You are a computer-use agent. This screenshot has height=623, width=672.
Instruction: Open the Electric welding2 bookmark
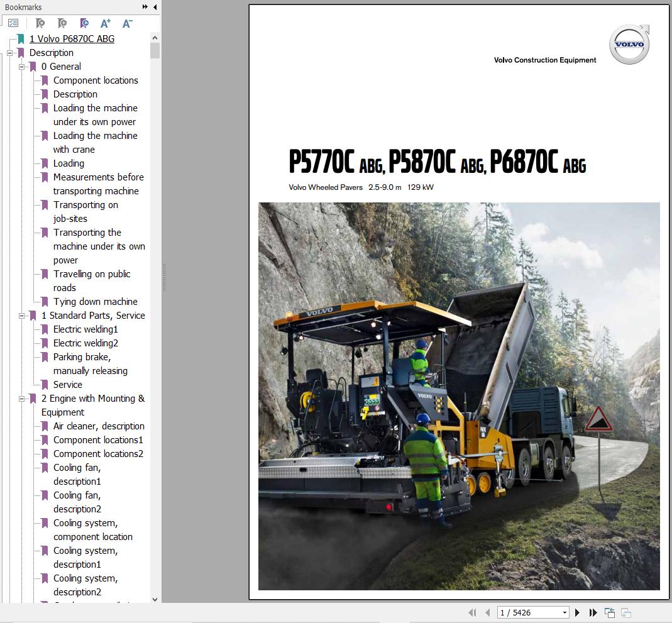click(85, 343)
